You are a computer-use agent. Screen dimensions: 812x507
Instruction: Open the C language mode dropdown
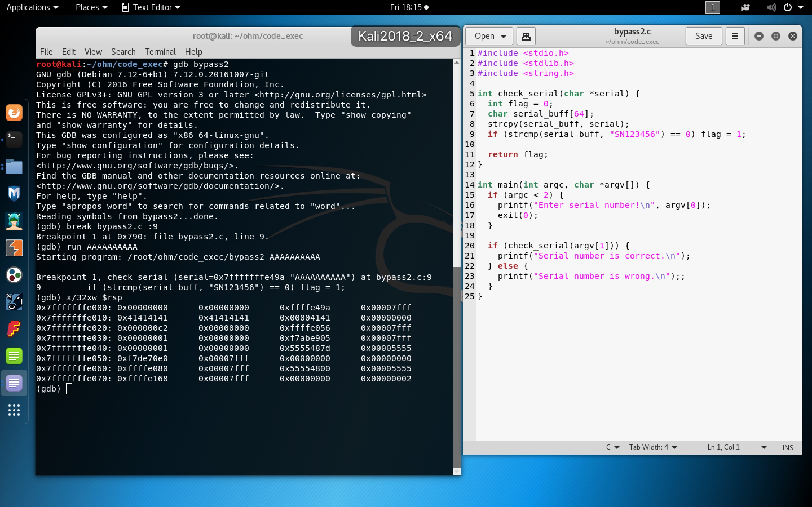[x=612, y=447]
